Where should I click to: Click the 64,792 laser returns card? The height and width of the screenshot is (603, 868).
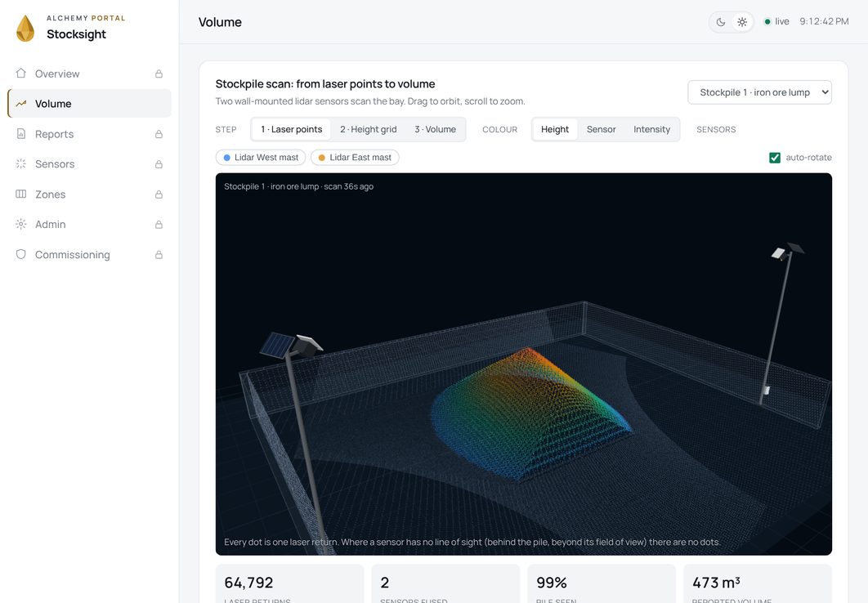[289, 583]
